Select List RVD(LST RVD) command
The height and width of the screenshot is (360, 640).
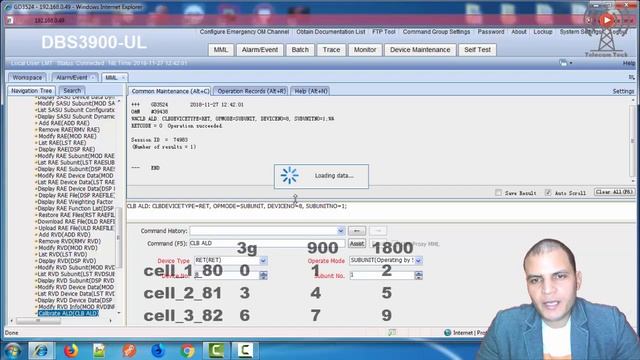click(62, 254)
